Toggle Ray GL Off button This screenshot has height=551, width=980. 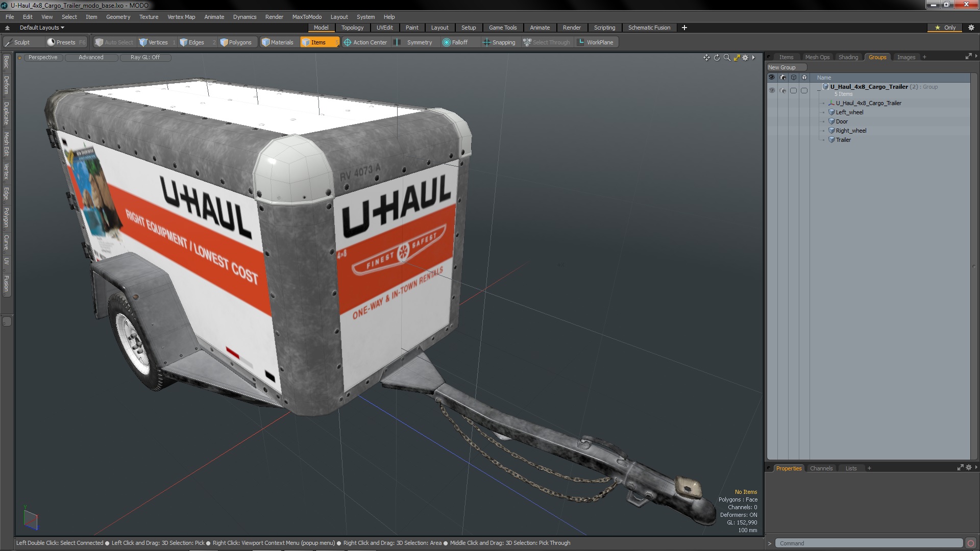145,57
